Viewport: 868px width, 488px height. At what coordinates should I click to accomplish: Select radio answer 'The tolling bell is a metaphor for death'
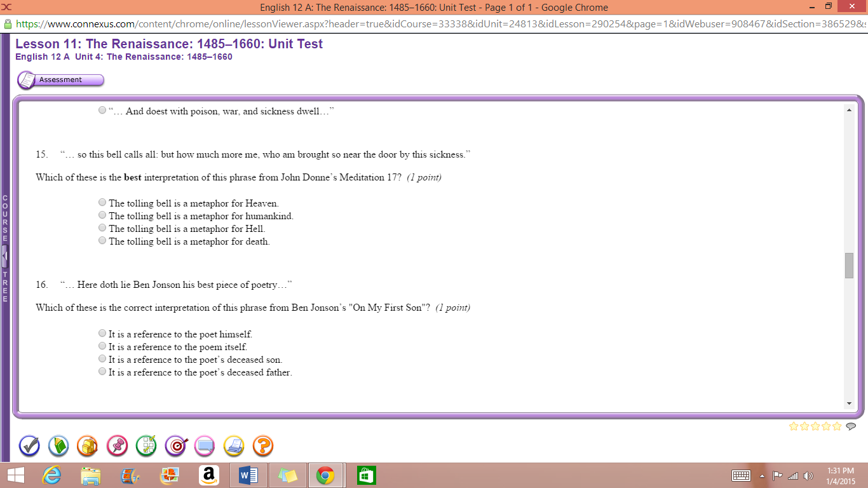tap(102, 240)
